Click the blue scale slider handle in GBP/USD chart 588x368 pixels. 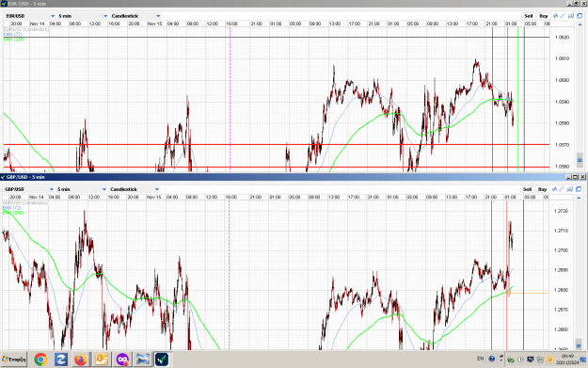(579, 345)
